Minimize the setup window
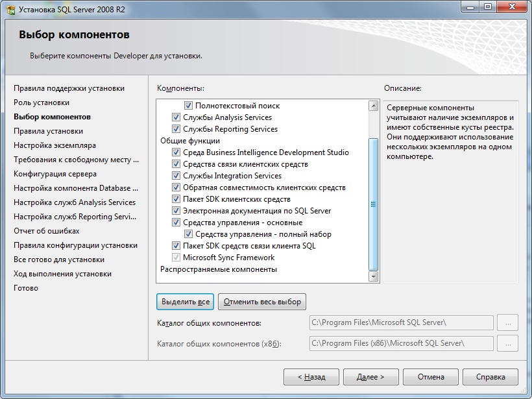This screenshot has width=532, height=399. tap(470, 6)
